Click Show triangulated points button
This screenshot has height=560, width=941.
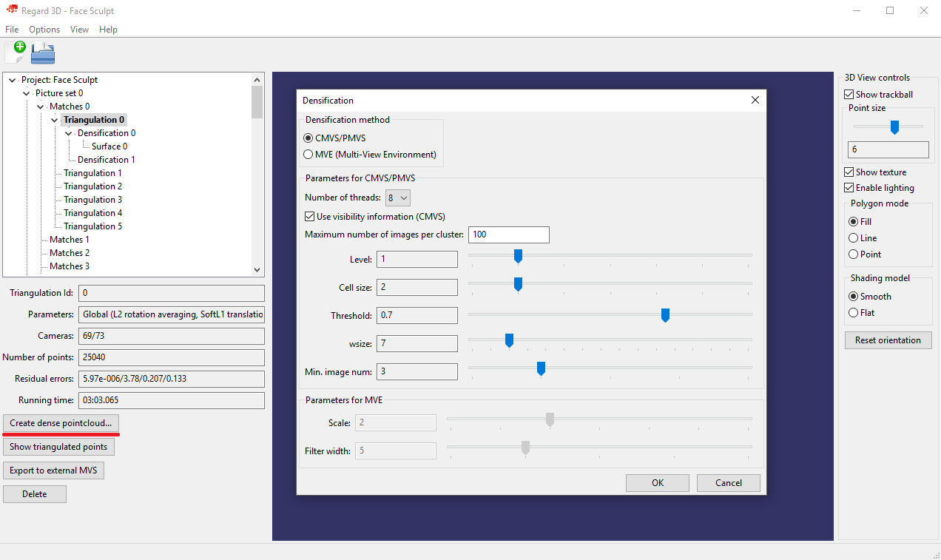tap(58, 447)
